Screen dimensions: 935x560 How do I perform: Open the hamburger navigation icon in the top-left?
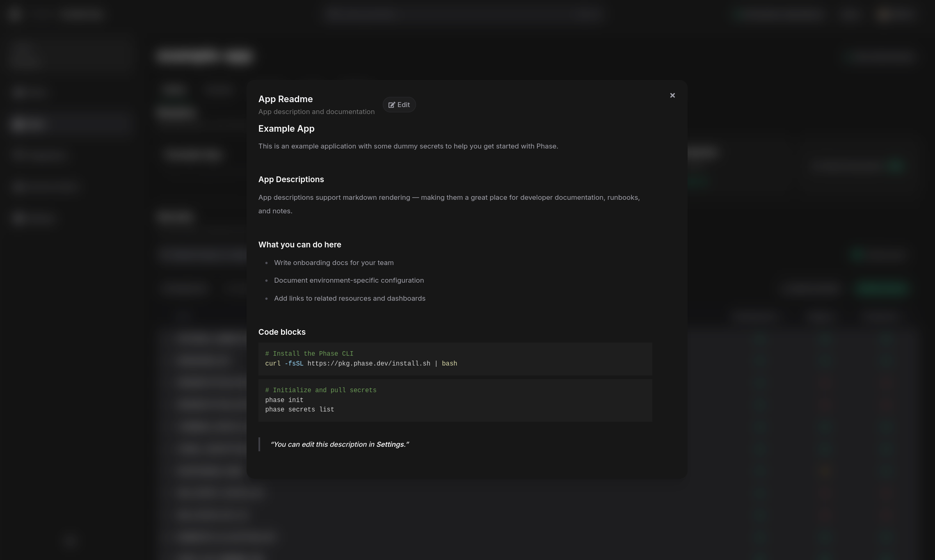pyautogui.click(x=15, y=14)
